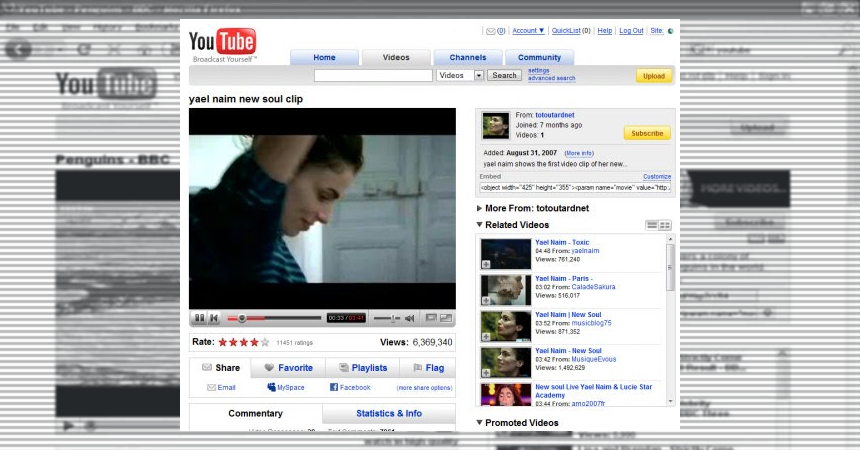Open the inbox envelope icon in header
Image resolution: width=860 pixels, height=450 pixels.
[491, 31]
